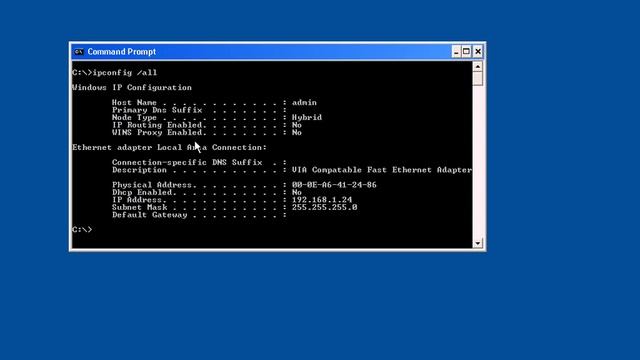This screenshot has height=360, width=640.
Task: Click the final 'C:\>' prompt
Action: (82, 230)
